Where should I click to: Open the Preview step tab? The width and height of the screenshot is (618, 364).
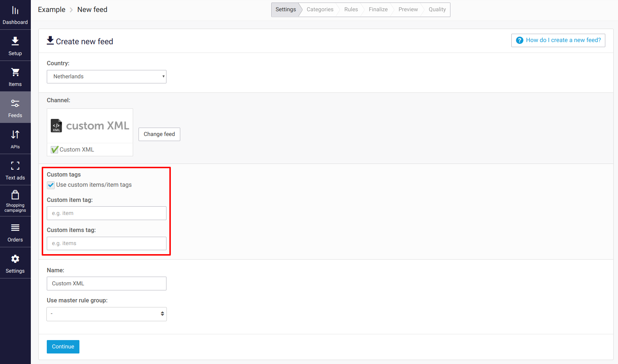(408, 9)
